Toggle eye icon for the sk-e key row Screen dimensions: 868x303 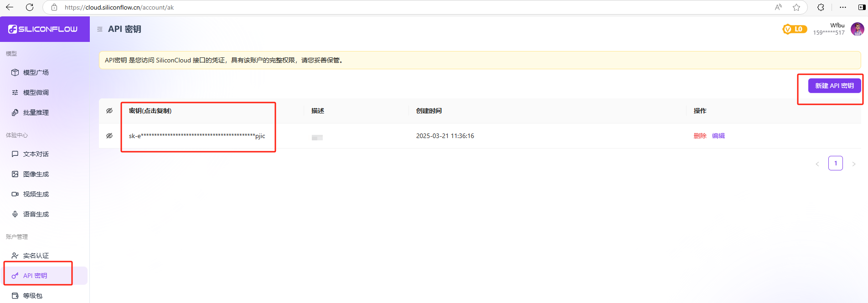point(109,136)
